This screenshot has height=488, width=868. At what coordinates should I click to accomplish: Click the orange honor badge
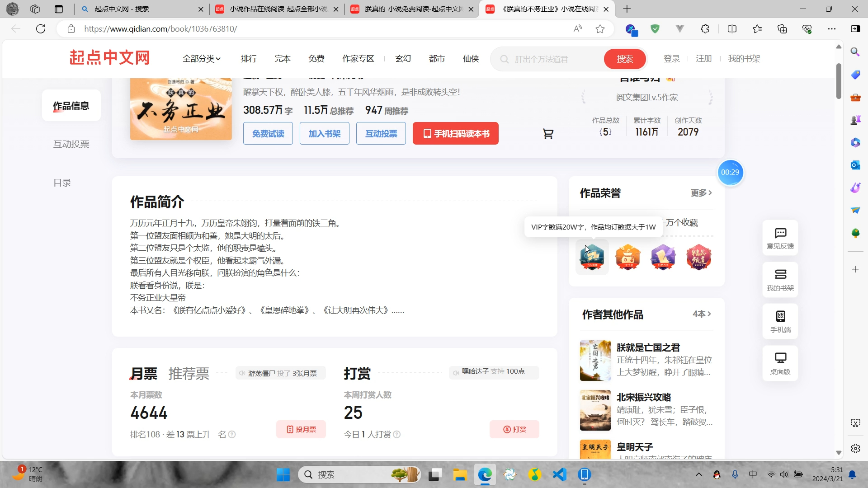coord(627,257)
